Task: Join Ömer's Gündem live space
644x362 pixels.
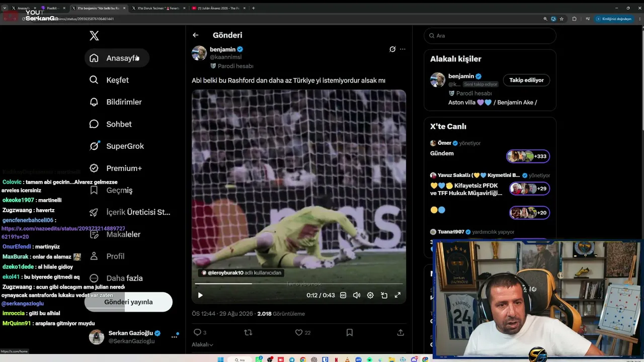Action: coord(528,156)
